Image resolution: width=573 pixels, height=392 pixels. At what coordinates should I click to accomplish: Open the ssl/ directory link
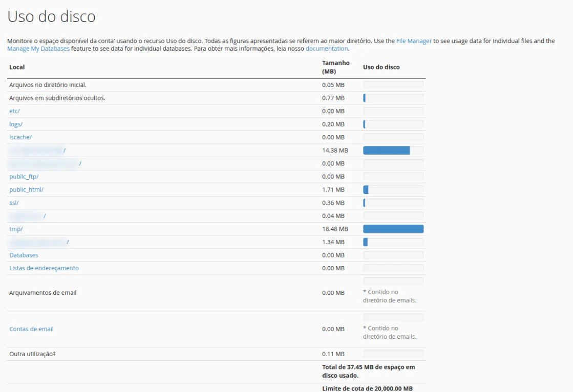coord(14,203)
